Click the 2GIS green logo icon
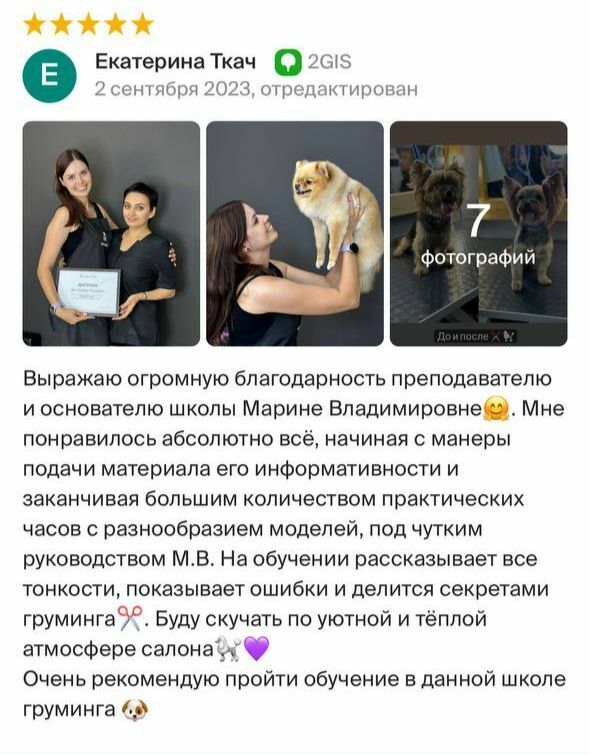 coord(288,63)
